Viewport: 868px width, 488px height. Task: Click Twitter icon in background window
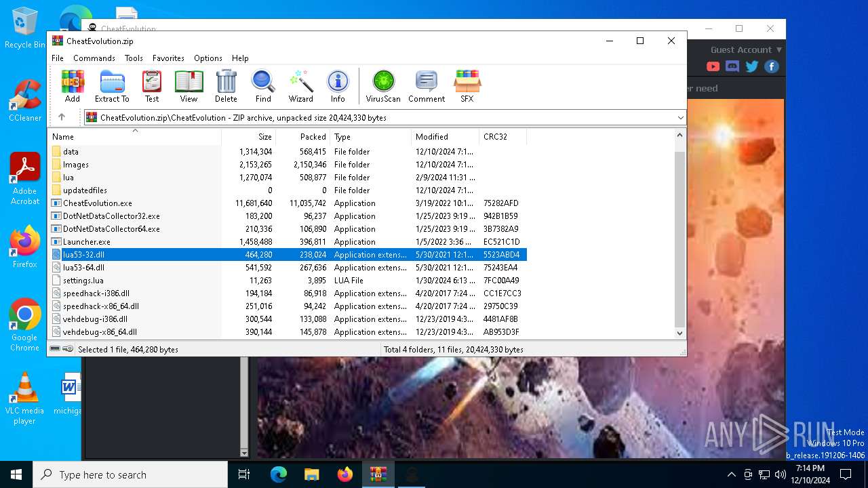tap(752, 66)
